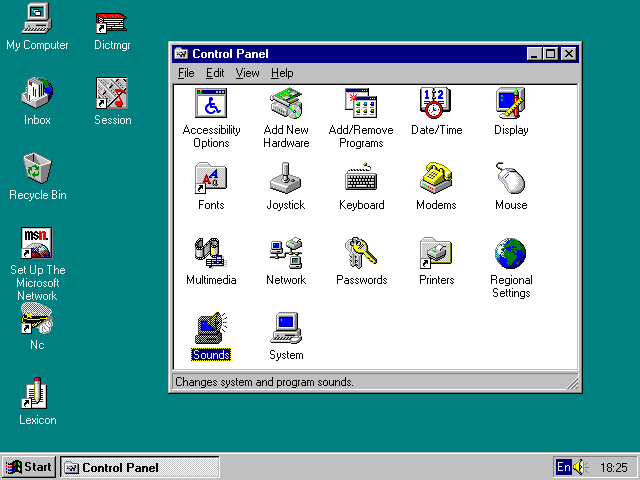Select the Fonts folder icon
Image resolution: width=640 pixels, height=480 pixels.
[211, 179]
